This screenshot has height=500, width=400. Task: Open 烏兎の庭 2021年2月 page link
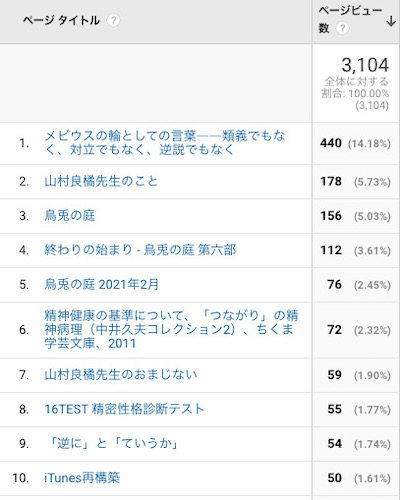point(102,284)
